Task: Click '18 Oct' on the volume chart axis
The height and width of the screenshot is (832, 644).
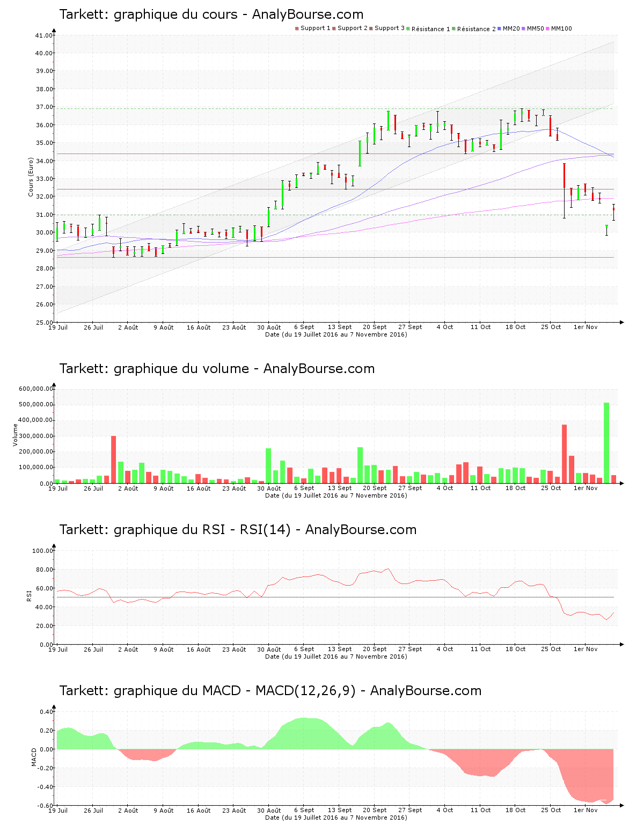Action: click(x=516, y=488)
